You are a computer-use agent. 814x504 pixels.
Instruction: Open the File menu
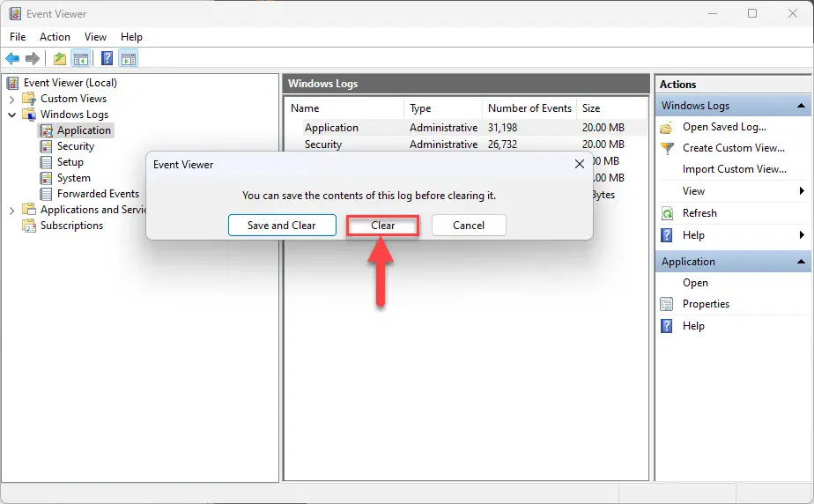click(18, 37)
